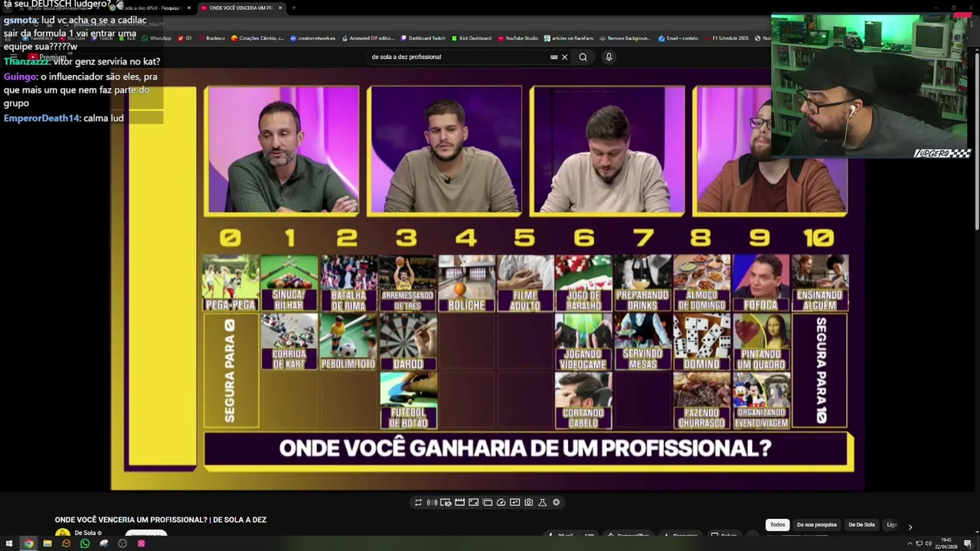Open the Kick Dashboard bookmark
This screenshot has height=551, width=980.
pos(472,38)
